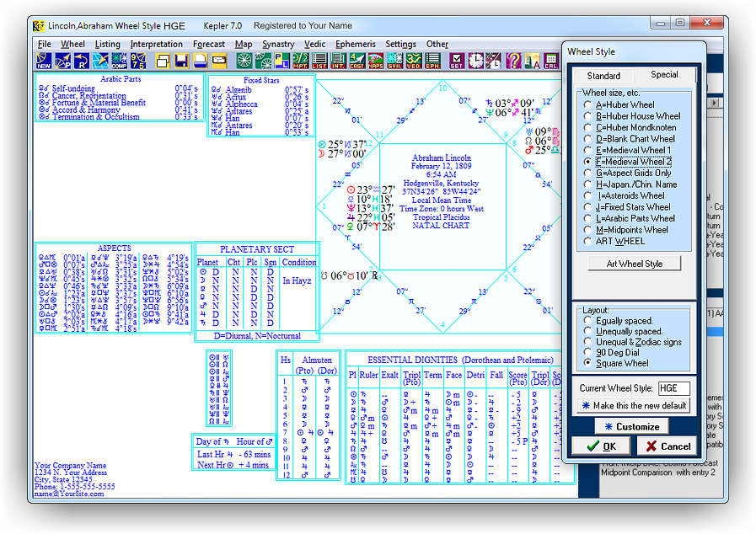Select G=Aspect Grids Only option
This screenshot has width=756, height=534.
pyautogui.click(x=587, y=173)
